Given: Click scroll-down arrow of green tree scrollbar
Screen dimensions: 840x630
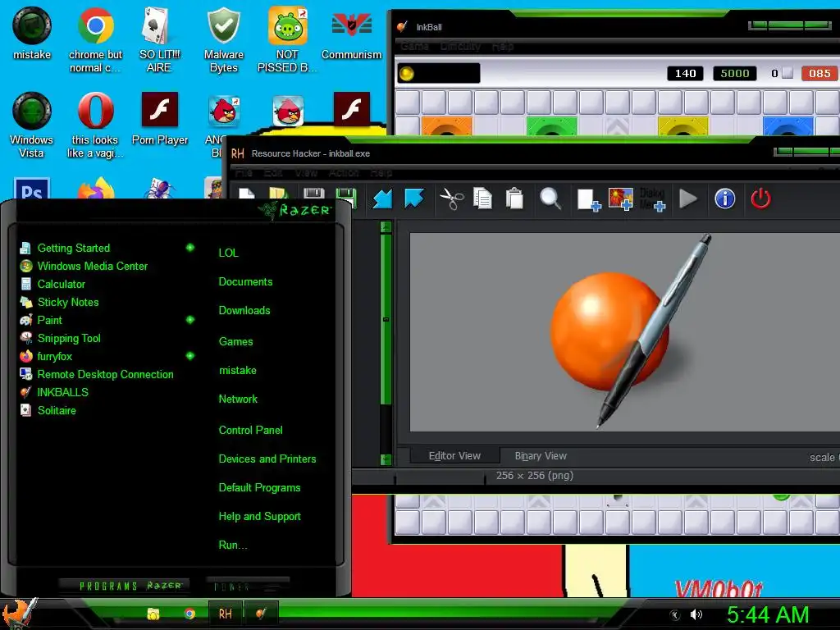Looking at the screenshot, I should coord(386,459).
